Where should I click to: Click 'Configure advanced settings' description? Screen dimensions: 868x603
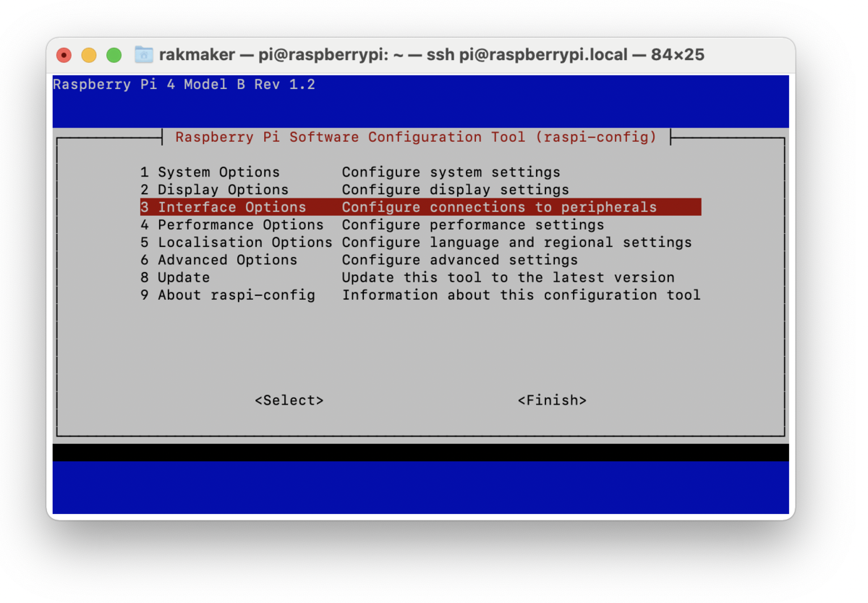tap(459, 260)
